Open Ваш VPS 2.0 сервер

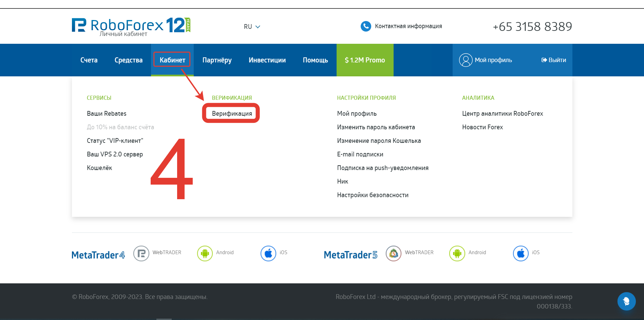point(115,154)
